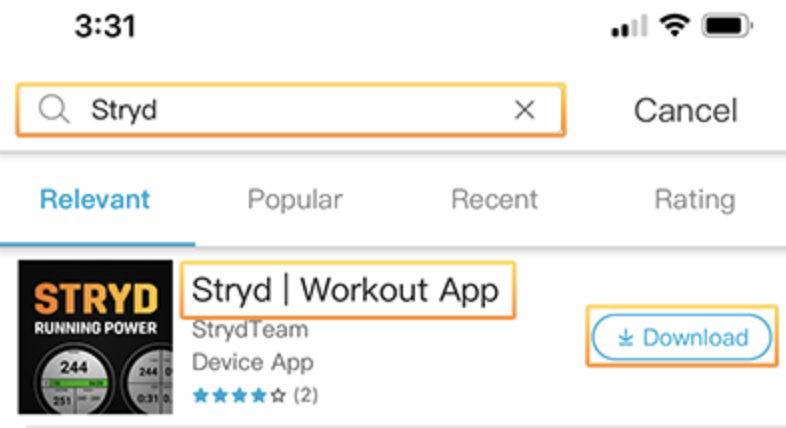Image resolution: width=786 pixels, height=428 pixels.
Task: Click the review count (2)
Action: 306,395
